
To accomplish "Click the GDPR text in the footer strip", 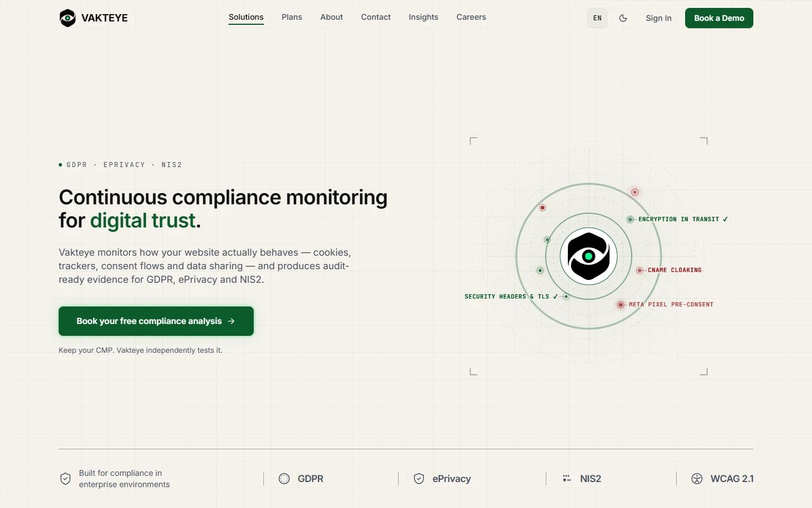I will click(x=311, y=479).
